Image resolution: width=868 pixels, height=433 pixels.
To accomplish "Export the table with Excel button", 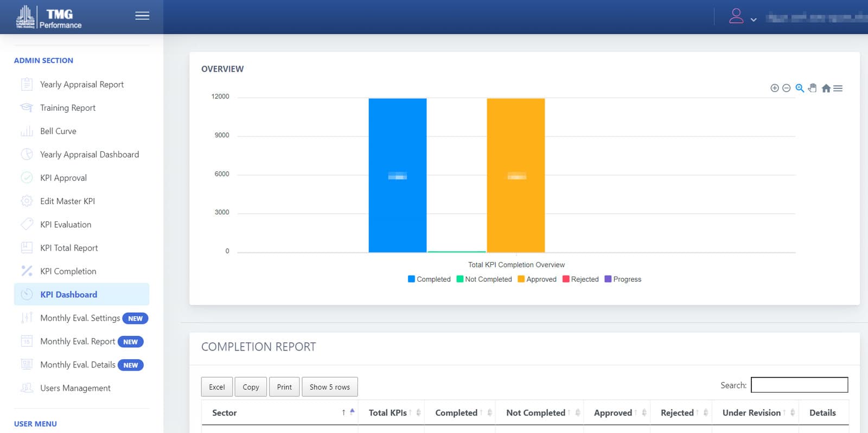I will point(217,387).
